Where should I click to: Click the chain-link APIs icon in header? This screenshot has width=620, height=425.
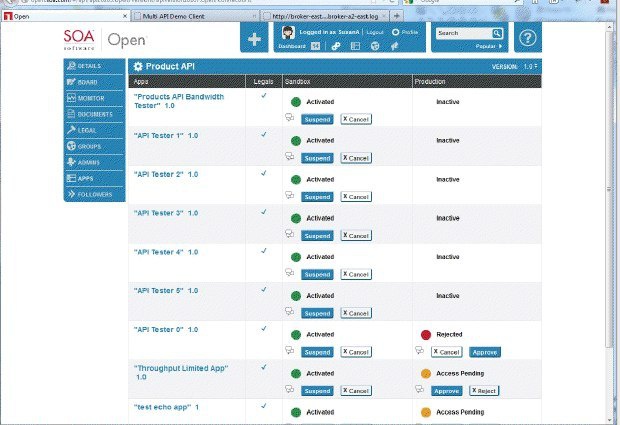[x=336, y=46]
